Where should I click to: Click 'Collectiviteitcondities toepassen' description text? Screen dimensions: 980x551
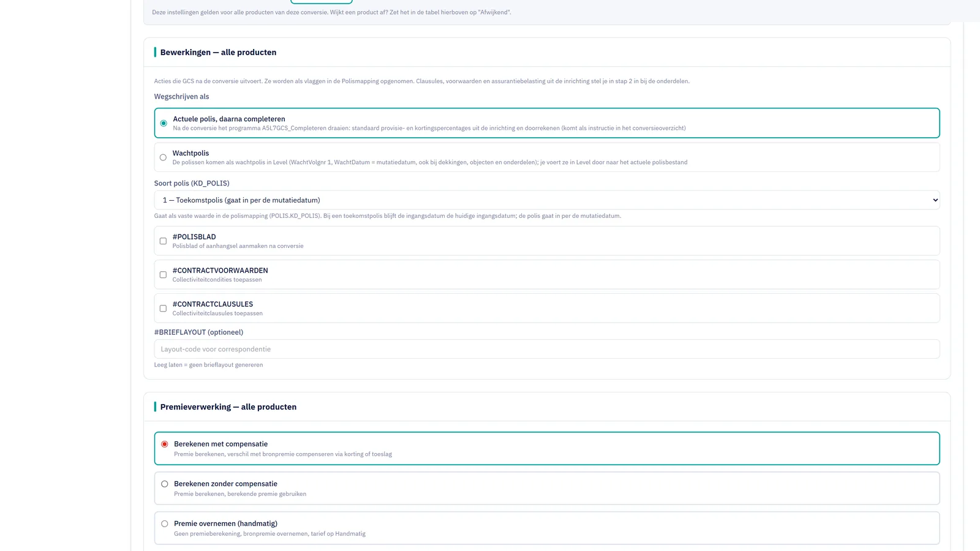pyautogui.click(x=217, y=280)
